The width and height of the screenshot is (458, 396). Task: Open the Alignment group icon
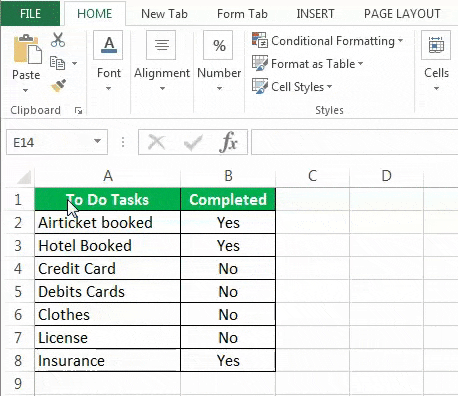tap(161, 45)
